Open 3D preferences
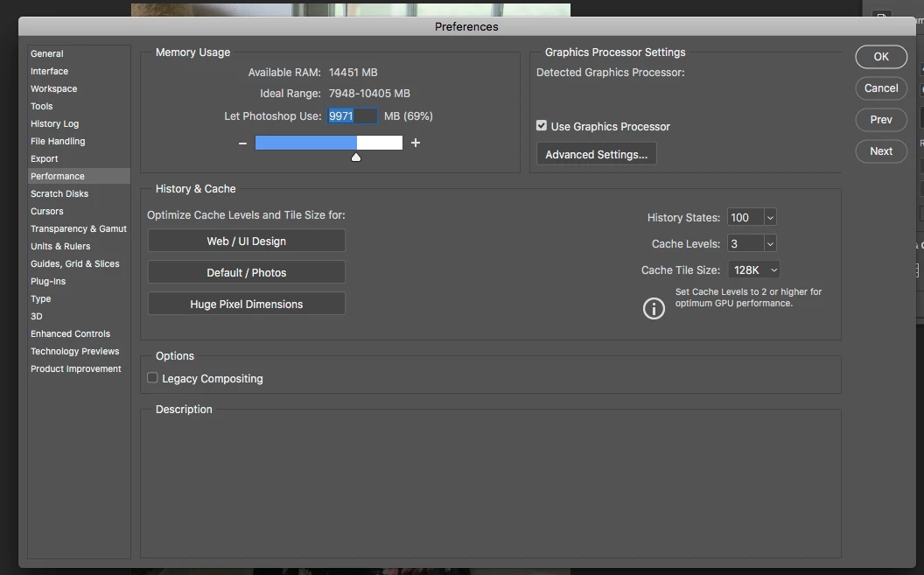The width and height of the screenshot is (924, 575). pyautogui.click(x=37, y=316)
